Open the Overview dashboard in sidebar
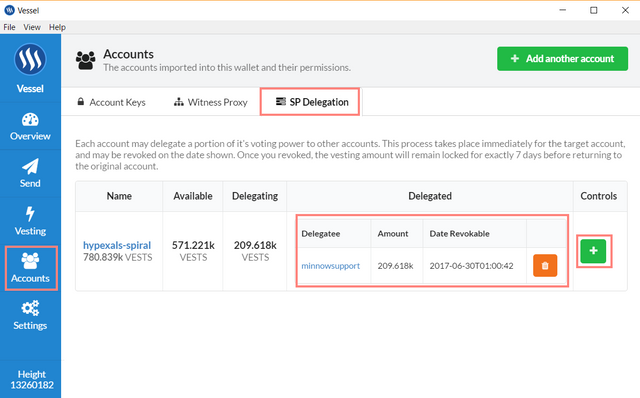The width and height of the screenshot is (640, 398). point(30,127)
